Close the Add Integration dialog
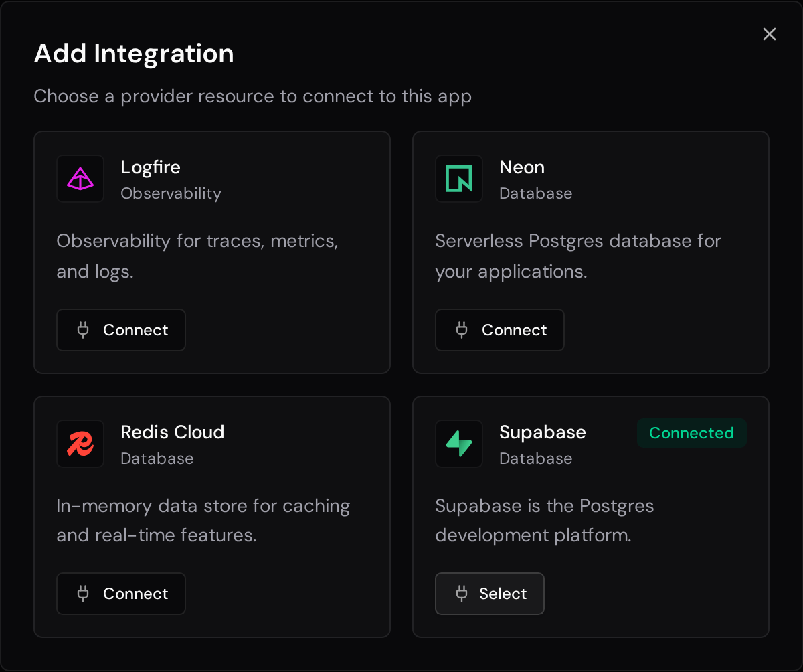The image size is (803, 672). tap(770, 34)
